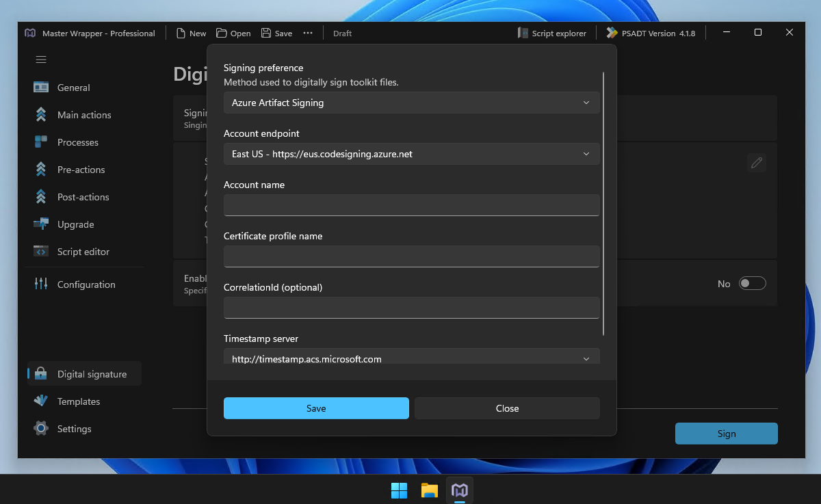Screen dimensions: 821x504
Task: Click the Master Wrapper app logo
Action: [x=30, y=33]
